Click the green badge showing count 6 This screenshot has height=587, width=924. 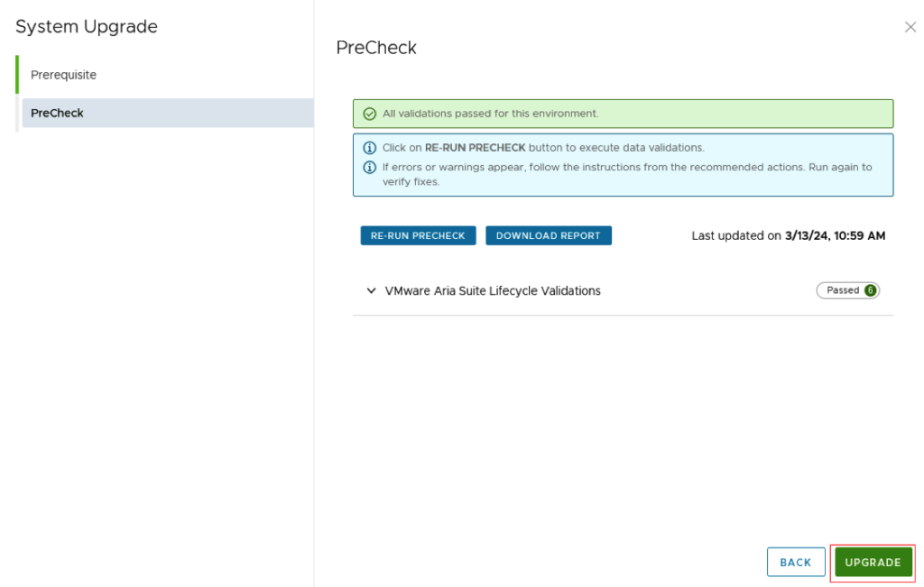click(x=870, y=290)
